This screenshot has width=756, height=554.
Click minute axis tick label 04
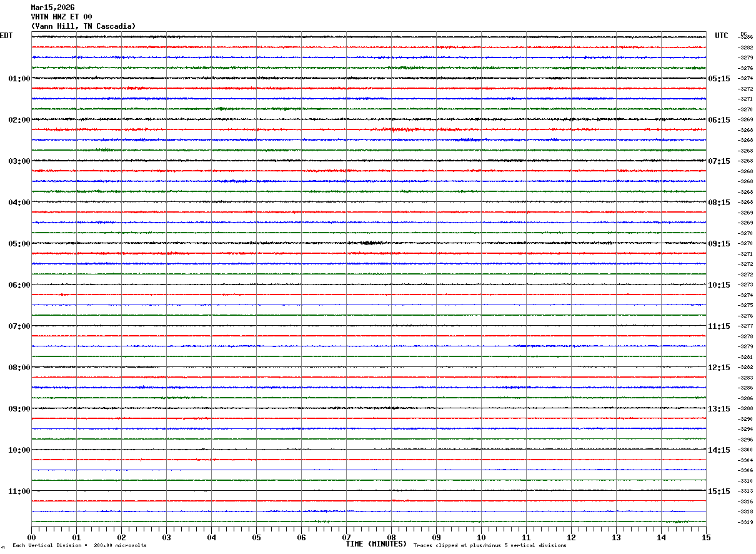[x=211, y=537]
